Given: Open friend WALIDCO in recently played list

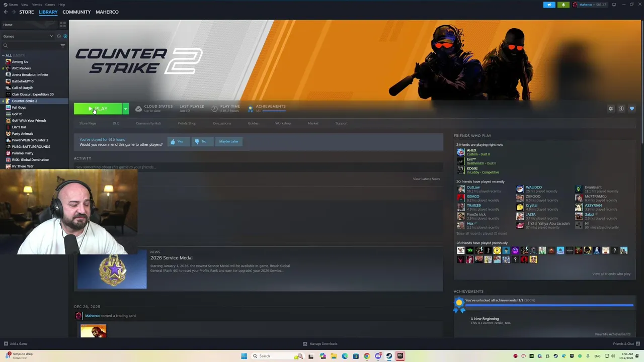Looking at the screenshot, I should 534,189.
